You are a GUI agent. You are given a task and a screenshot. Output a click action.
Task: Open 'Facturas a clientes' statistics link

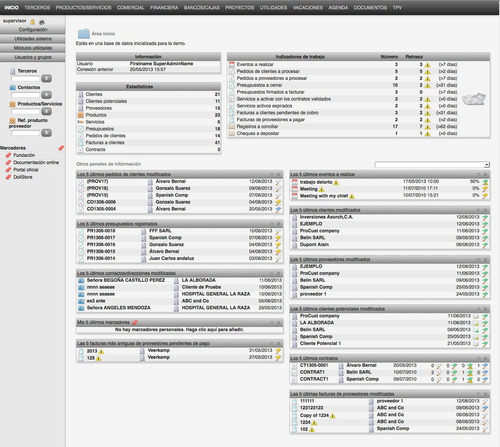click(x=105, y=143)
